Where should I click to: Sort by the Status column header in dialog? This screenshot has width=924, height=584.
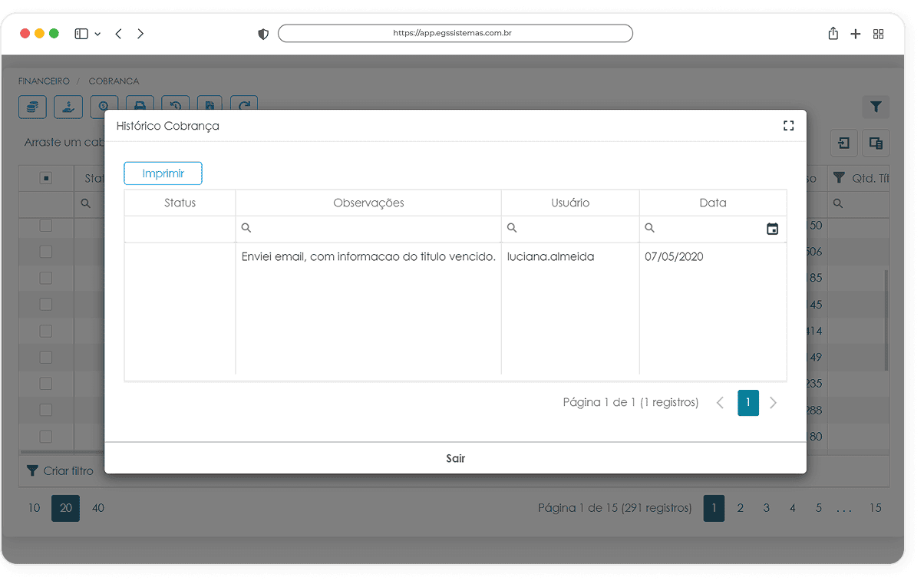point(180,203)
